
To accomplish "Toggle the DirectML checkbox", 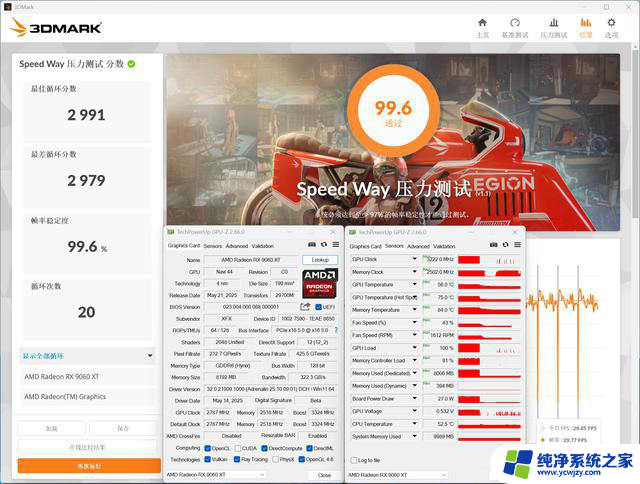I will point(309,448).
